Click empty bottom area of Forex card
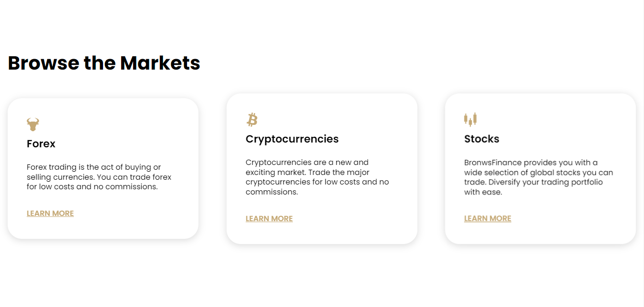This screenshot has width=644, height=307. click(103, 229)
